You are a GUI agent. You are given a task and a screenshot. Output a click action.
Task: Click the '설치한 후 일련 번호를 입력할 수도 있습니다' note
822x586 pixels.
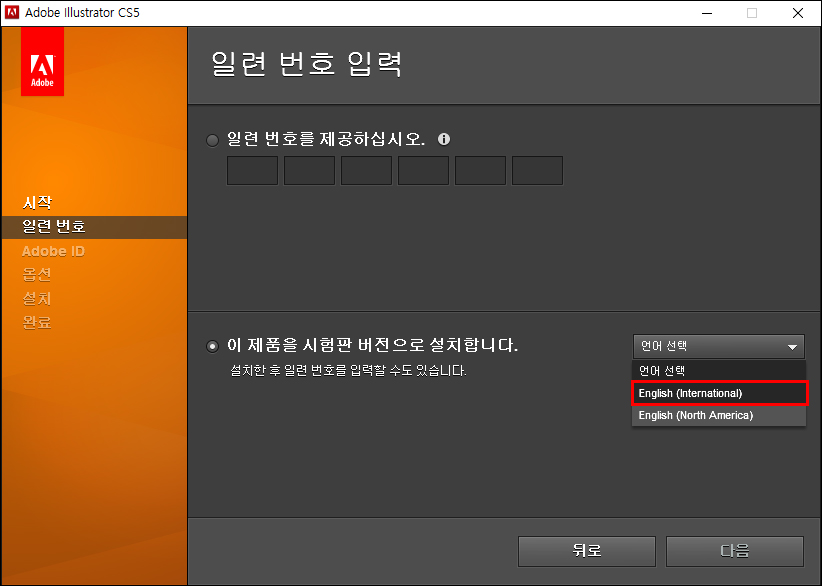pyautogui.click(x=349, y=371)
